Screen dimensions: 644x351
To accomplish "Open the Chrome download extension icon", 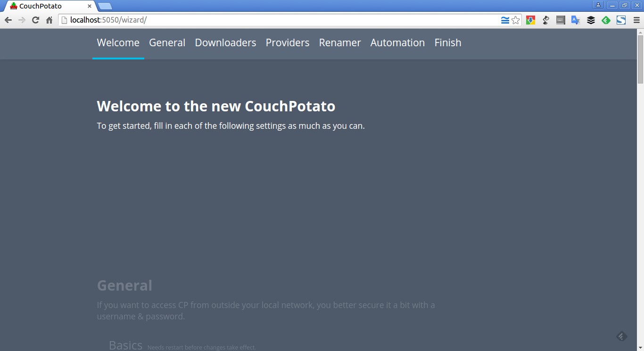I will click(531, 20).
